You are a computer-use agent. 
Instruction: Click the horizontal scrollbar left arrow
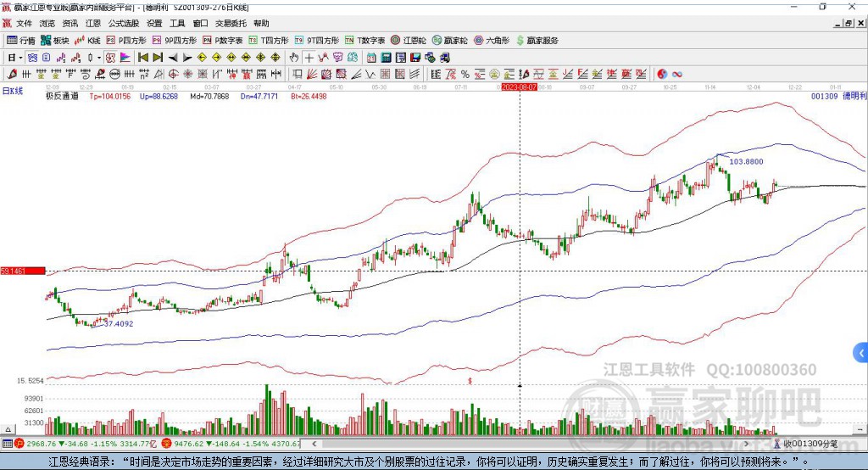pos(314,444)
